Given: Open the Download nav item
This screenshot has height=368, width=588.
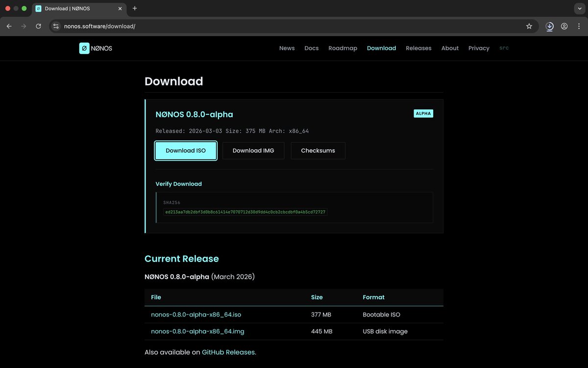Looking at the screenshot, I should point(381,48).
